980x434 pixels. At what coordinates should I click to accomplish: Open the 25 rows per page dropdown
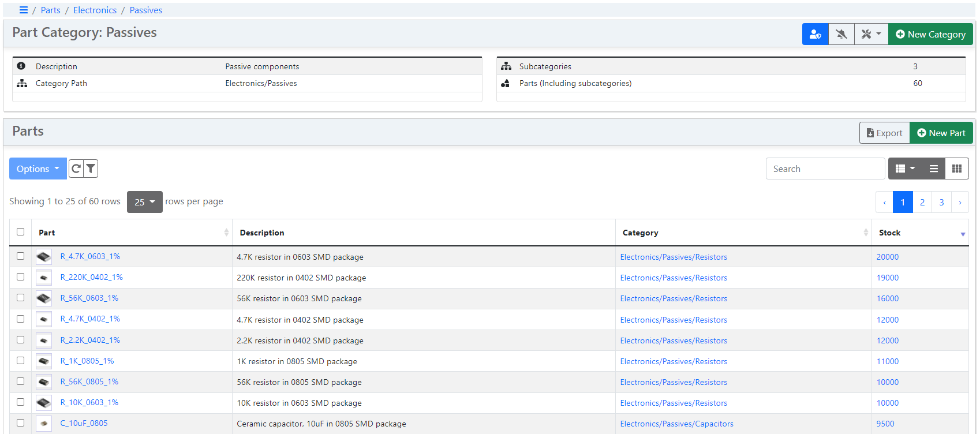point(144,202)
